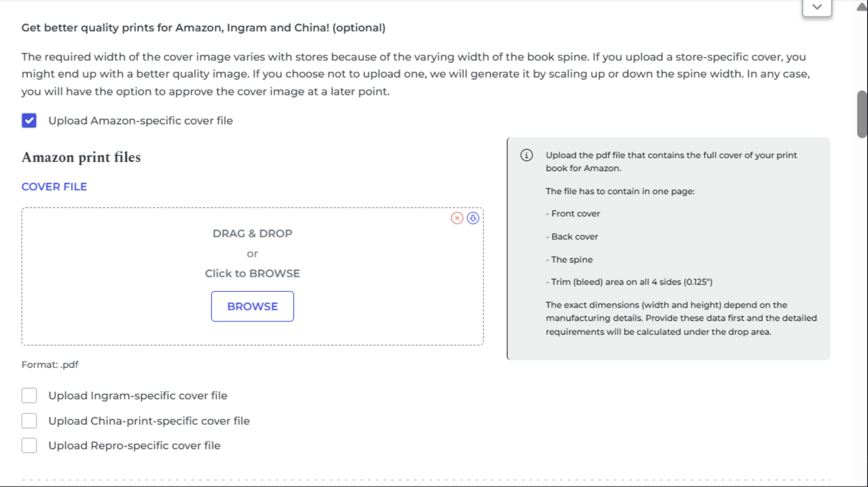The image size is (868, 487).
Task: Remove the uploaded cover file with red X
Action: click(457, 218)
